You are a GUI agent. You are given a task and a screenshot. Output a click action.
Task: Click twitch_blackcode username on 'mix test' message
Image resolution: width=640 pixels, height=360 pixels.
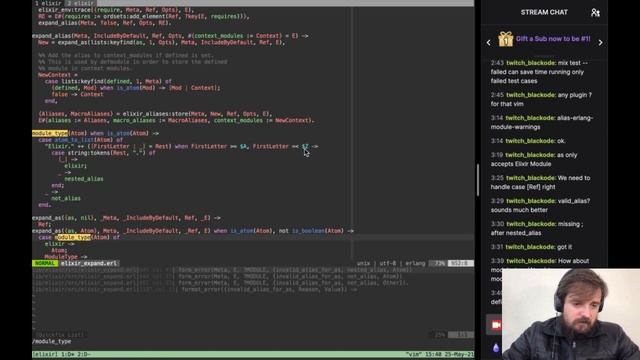click(x=531, y=63)
